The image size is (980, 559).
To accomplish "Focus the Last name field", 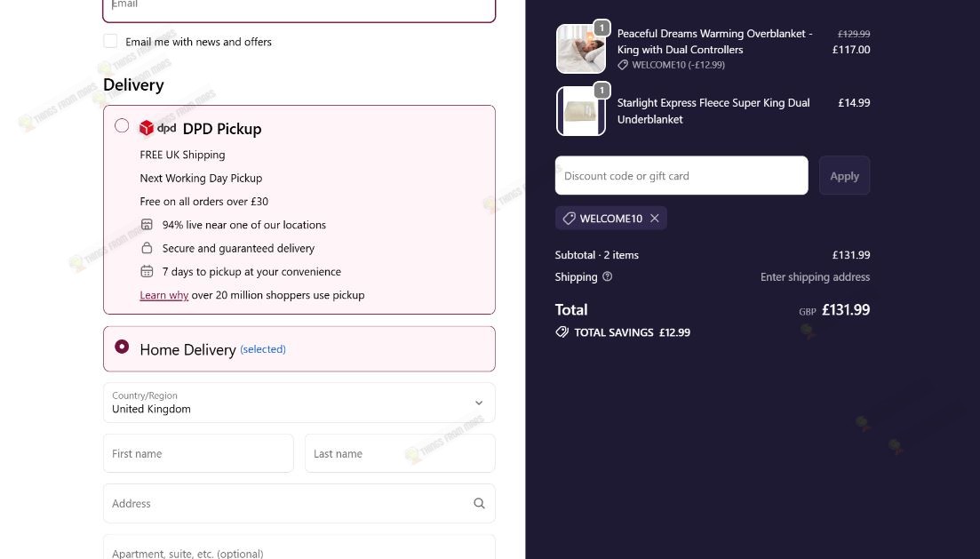I will (400, 453).
